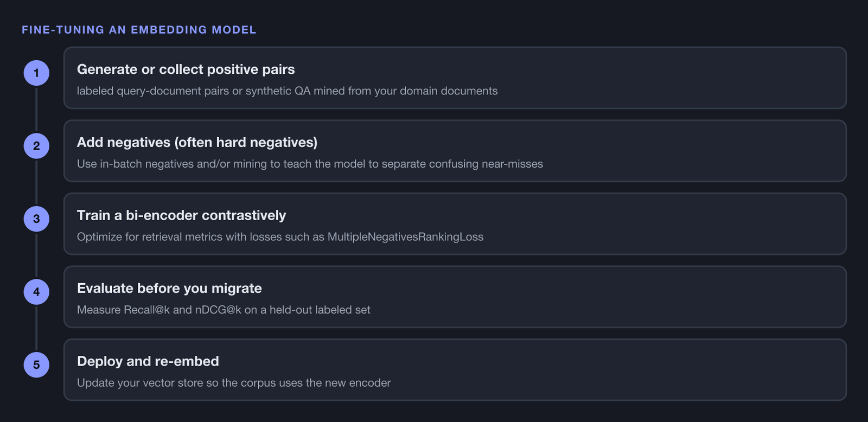Viewport: 868px width, 422px height.
Task: Click the step 2 number circle
Action: tap(36, 146)
